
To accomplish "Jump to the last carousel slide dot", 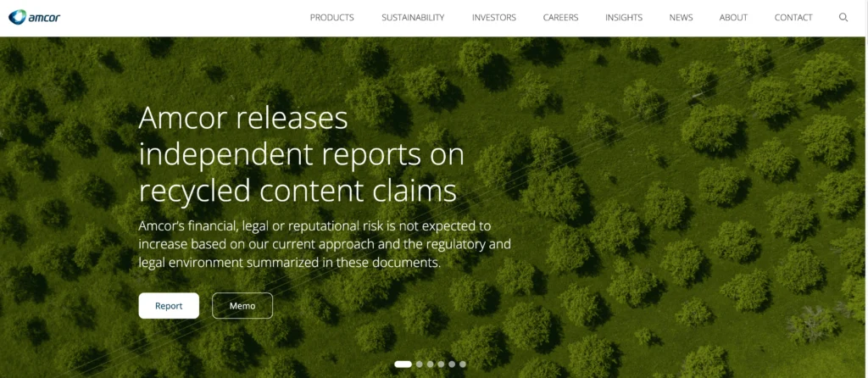I will coord(463,364).
